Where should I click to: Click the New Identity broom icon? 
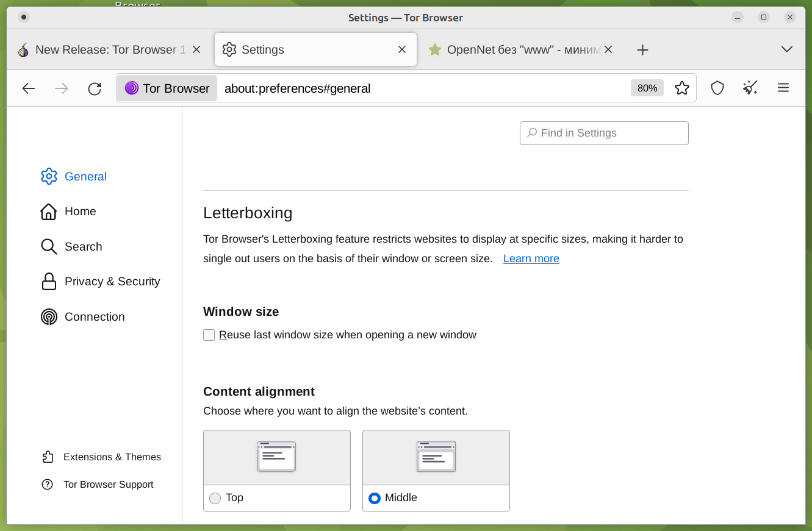point(750,88)
